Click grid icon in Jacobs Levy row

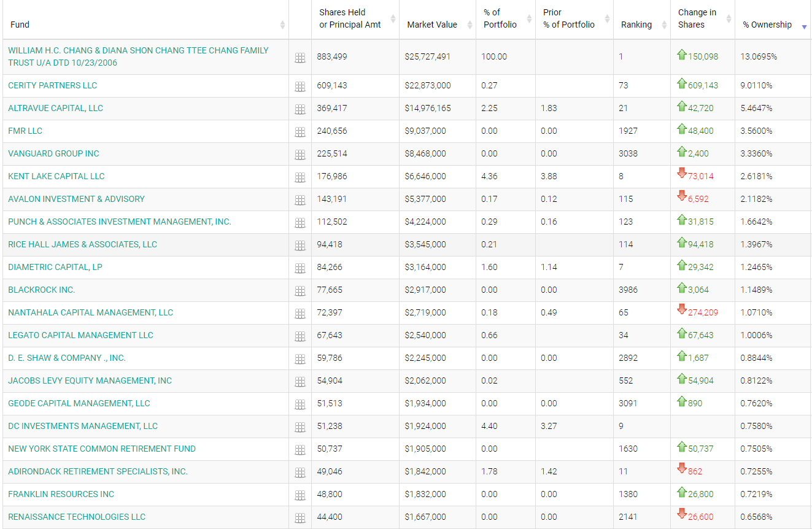[300, 382]
